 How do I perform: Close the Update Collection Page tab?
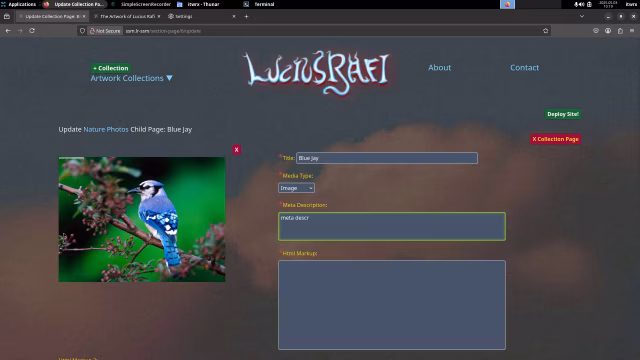point(84,16)
